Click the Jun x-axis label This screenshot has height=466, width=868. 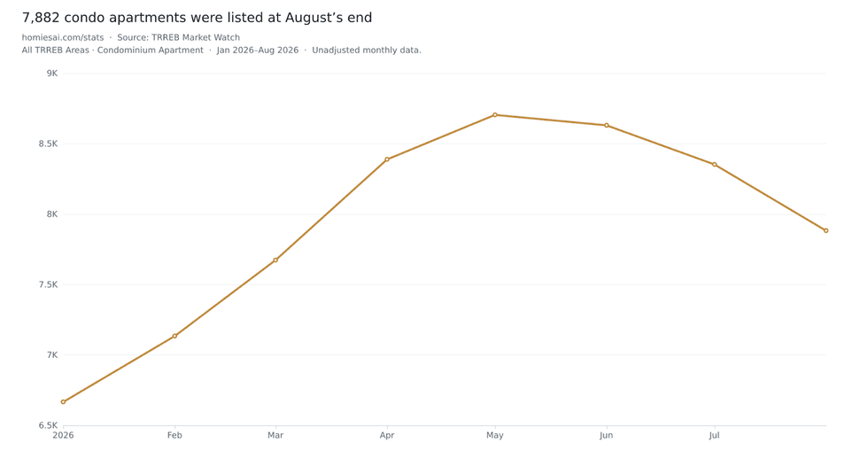coord(607,436)
